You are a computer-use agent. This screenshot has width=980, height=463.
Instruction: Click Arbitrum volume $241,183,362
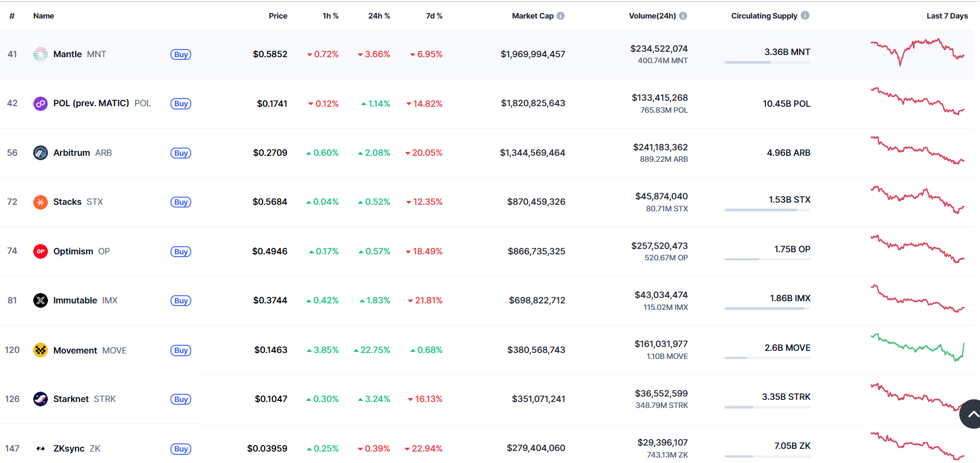660,147
